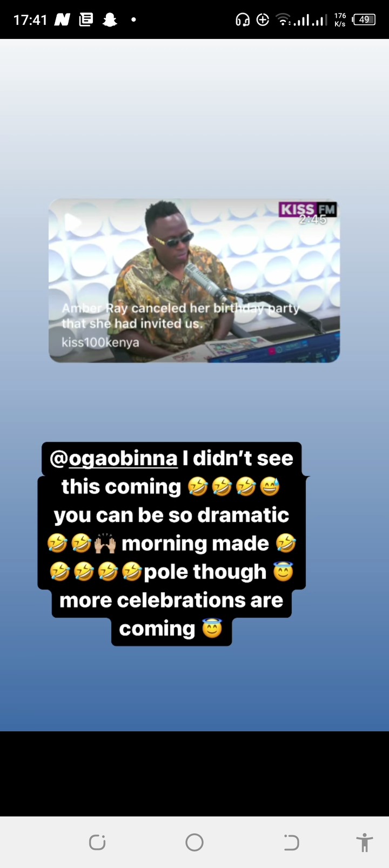Tap the data saver circle-plus icon
389x868 pixels.
263,20
